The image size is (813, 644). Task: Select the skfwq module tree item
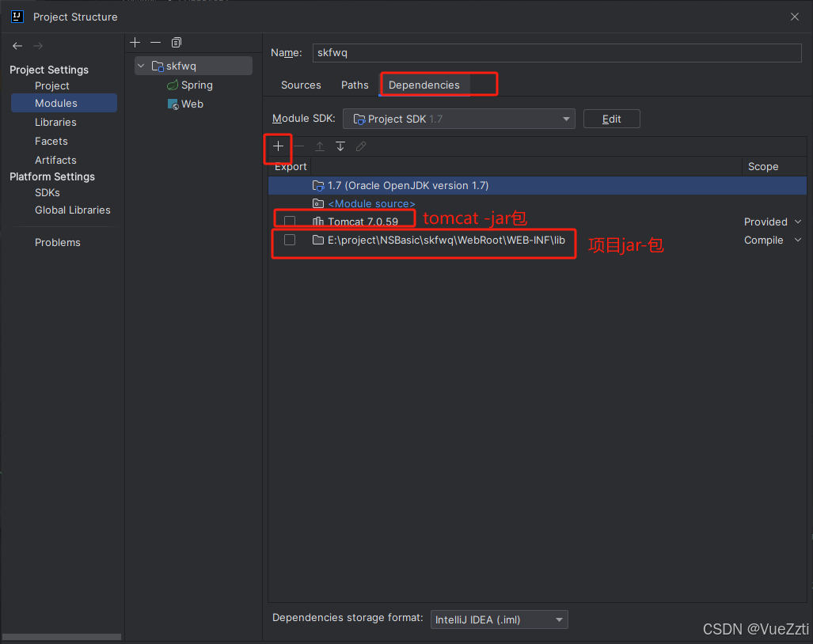193,66
